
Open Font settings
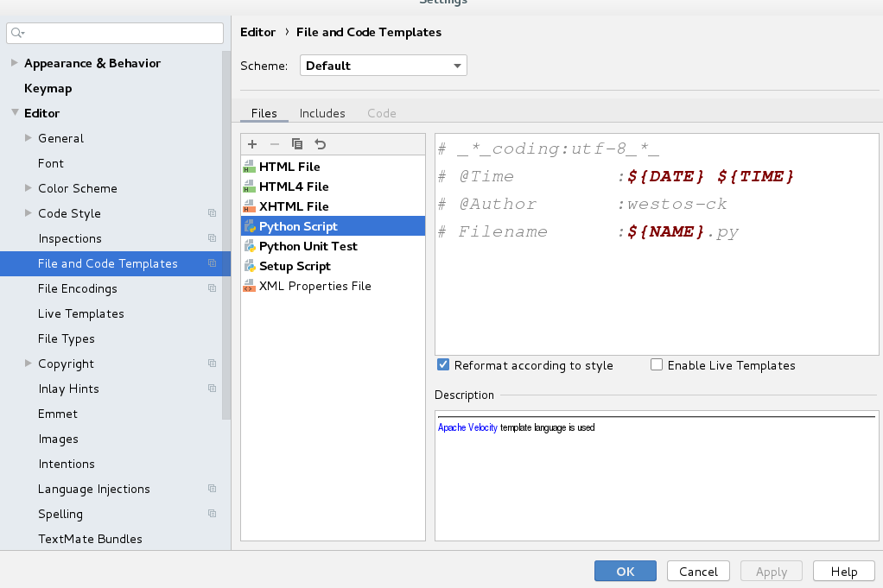pyautogui.click(x=51, y=163)
